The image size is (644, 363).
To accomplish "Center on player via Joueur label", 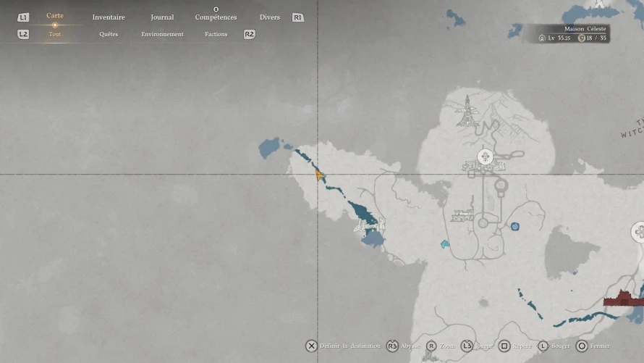I will point(484,346).
